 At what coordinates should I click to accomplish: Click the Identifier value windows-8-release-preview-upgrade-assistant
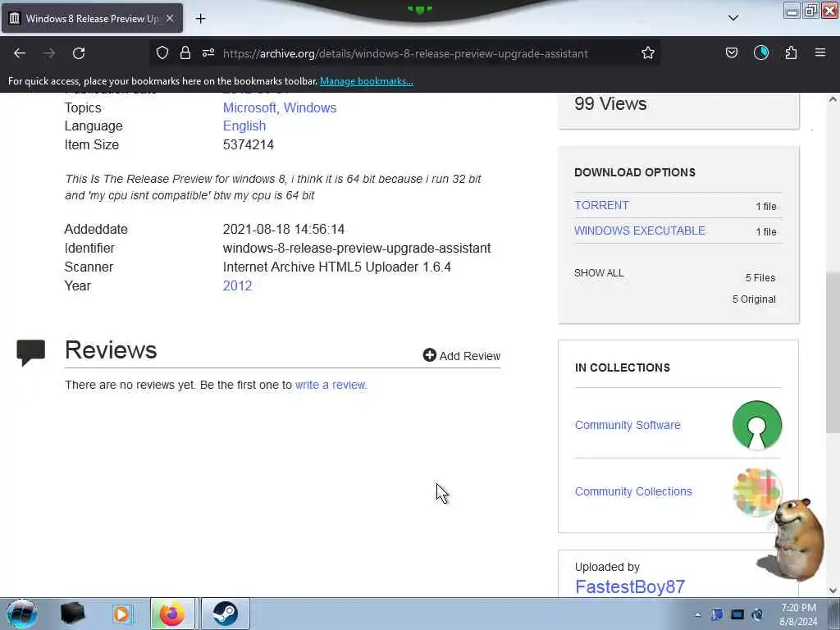(357, 248)
